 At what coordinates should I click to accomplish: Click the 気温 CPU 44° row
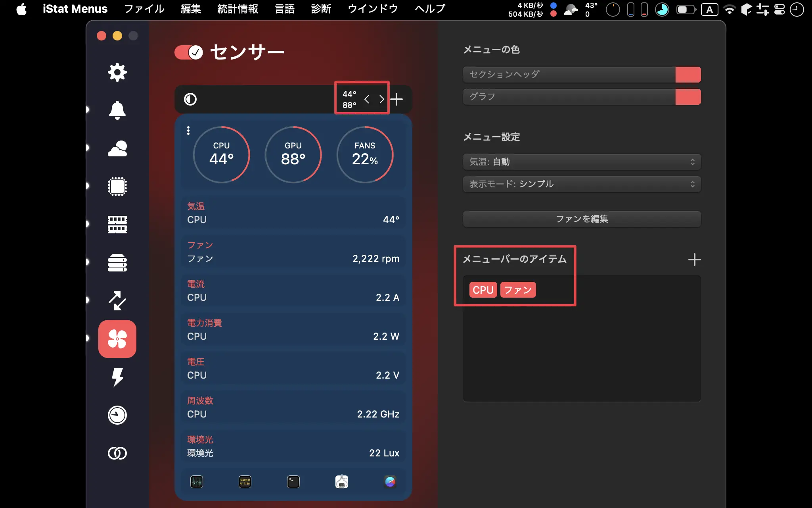pos(293,213)
